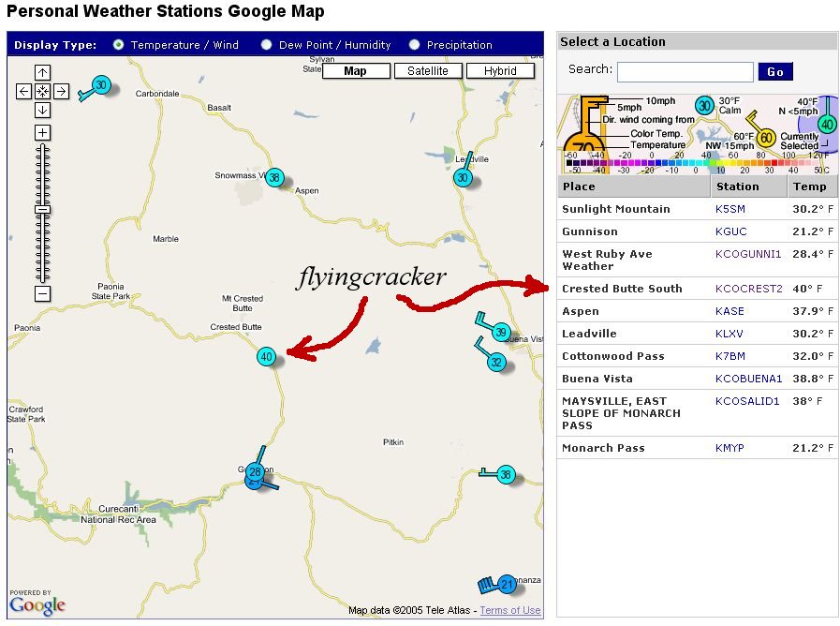Image resolution: width=840 pixels, height=626 pixels.
Task: Zoom out with the minus button
Action: click(x=42, y=293)
